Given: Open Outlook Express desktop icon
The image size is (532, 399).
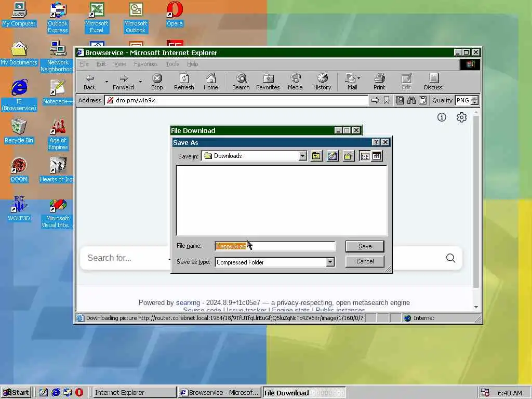Looking at the screenshot, I should coord(58,18).
